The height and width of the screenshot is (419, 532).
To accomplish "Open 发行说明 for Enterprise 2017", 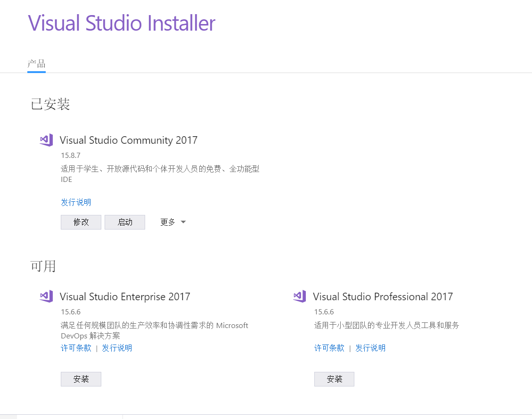I will [x=117, y=348].
